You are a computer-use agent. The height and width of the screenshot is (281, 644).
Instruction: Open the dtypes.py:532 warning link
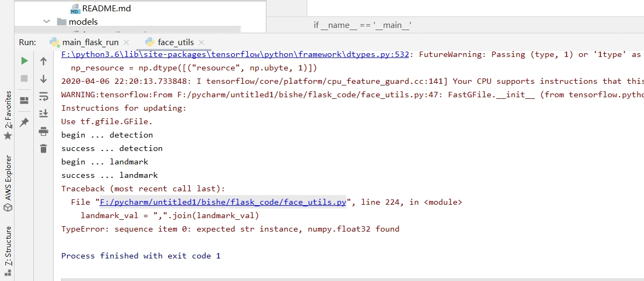point(235,55)
